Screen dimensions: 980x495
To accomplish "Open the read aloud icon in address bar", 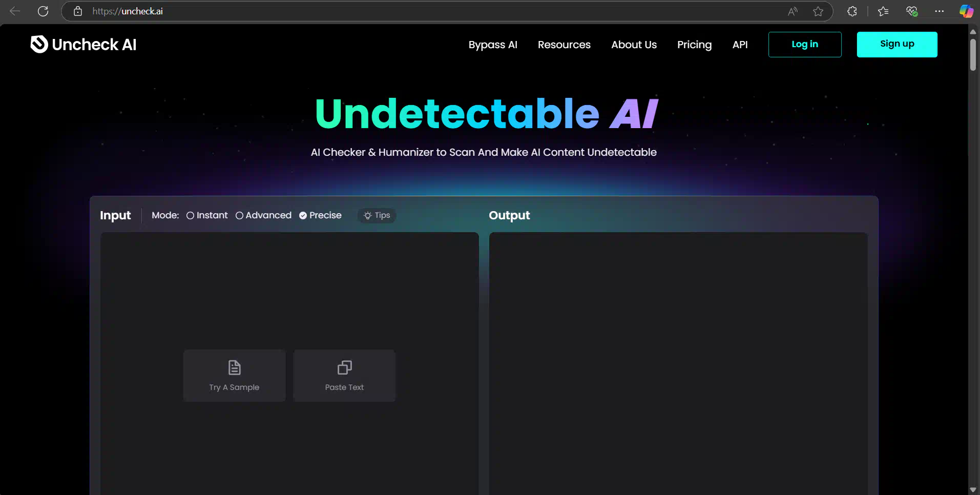I will (x=793, y=11).
